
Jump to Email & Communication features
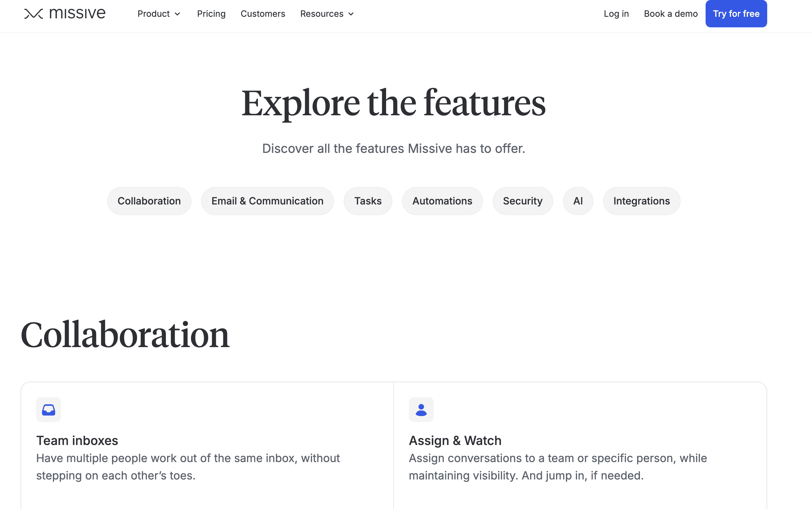[x=268, y=201]
